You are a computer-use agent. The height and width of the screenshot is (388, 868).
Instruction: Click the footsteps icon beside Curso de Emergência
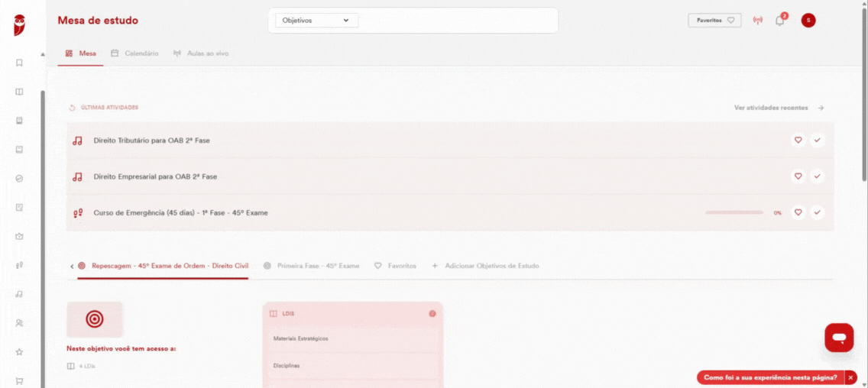point(77,212)
